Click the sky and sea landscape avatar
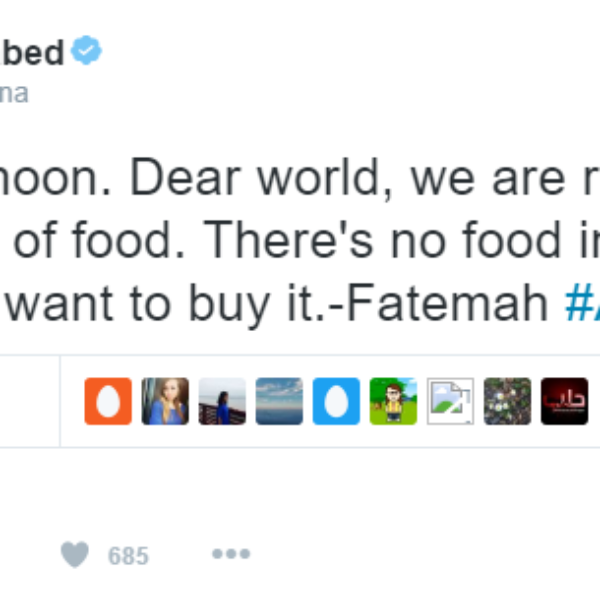Image resolution: width=600 pixels, height=600 pixels. coord(278,401)
